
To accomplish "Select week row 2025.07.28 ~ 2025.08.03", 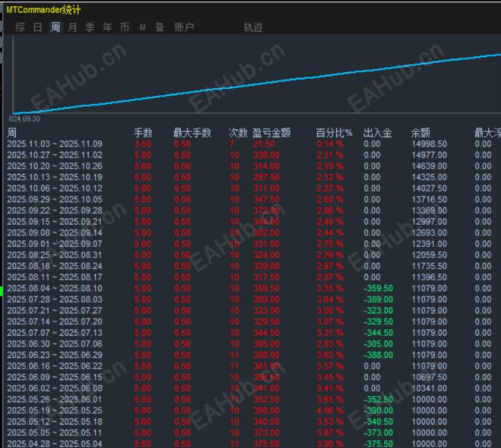I will tap(252, 300).
